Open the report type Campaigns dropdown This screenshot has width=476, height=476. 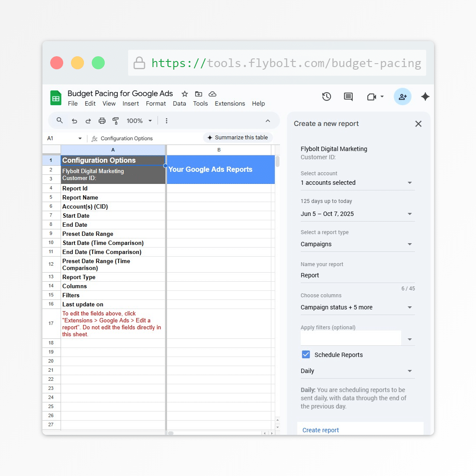tap(357, 244)
